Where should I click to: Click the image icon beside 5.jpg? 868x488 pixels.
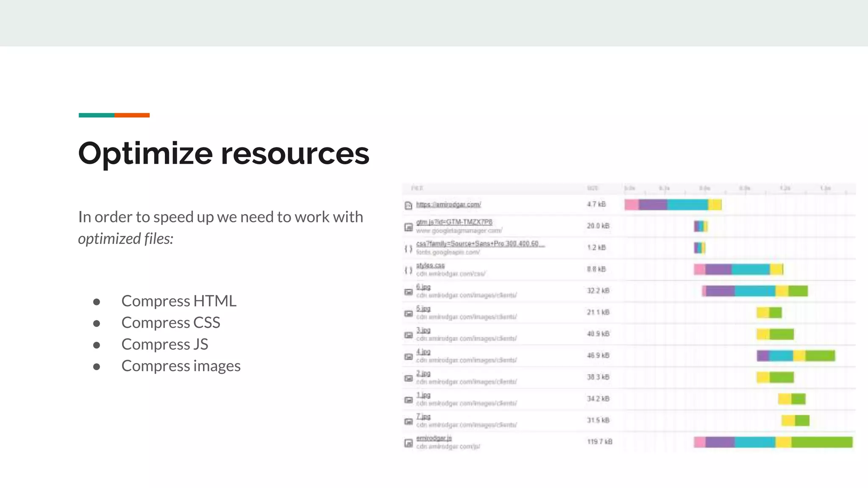tap(408, 313)
